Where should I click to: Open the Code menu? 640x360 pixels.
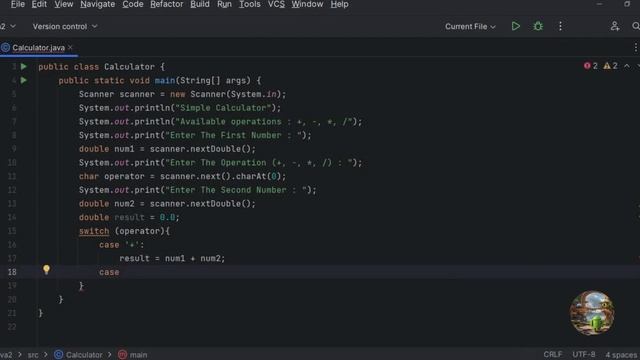point(133,4)
